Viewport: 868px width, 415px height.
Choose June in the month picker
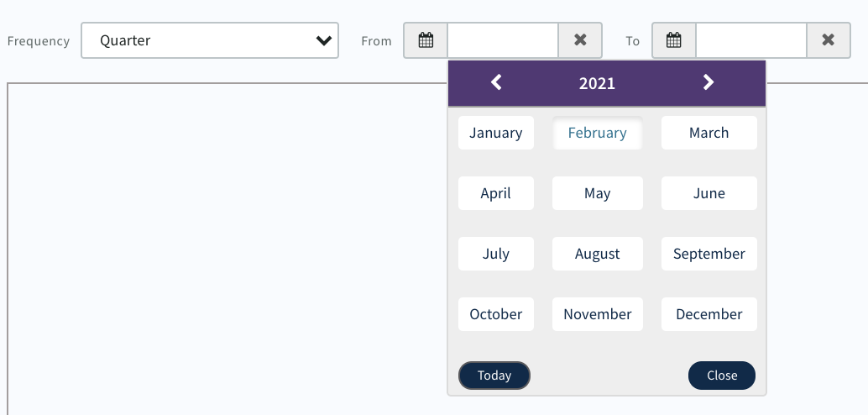[x=709, y=193]
